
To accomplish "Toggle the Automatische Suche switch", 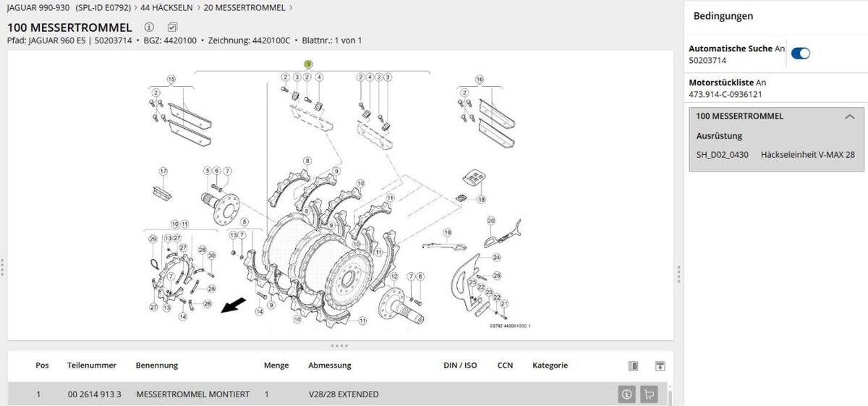I will point(801,53).
